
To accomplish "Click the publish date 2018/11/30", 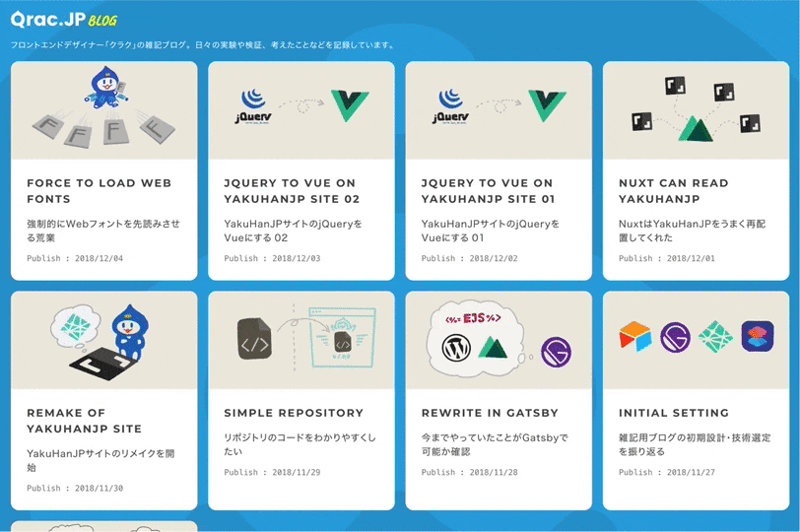I will [x=99, y=488].
